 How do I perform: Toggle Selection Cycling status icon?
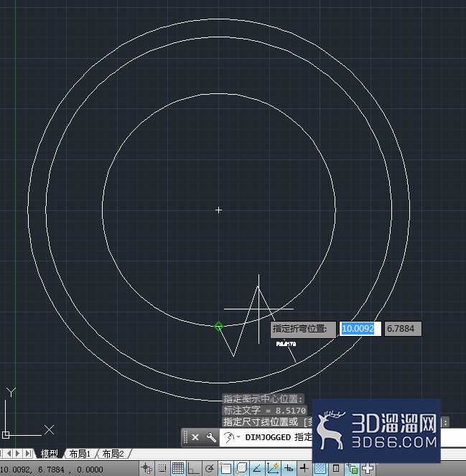pos(352,469)
